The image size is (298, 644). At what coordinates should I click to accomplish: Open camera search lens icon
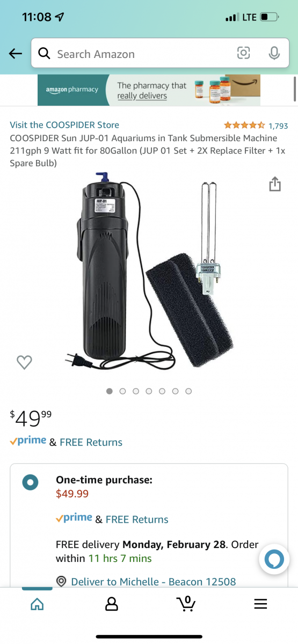point(244,53)
